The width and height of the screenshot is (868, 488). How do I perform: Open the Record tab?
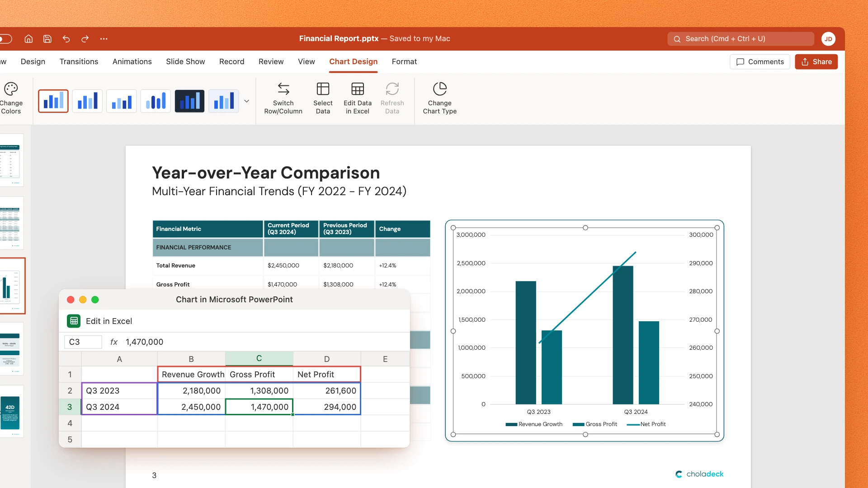point(232,61)
